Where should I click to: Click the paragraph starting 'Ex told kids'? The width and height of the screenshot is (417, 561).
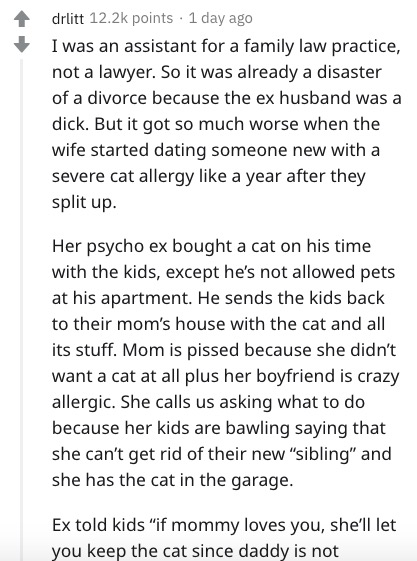tap(224, 538)
